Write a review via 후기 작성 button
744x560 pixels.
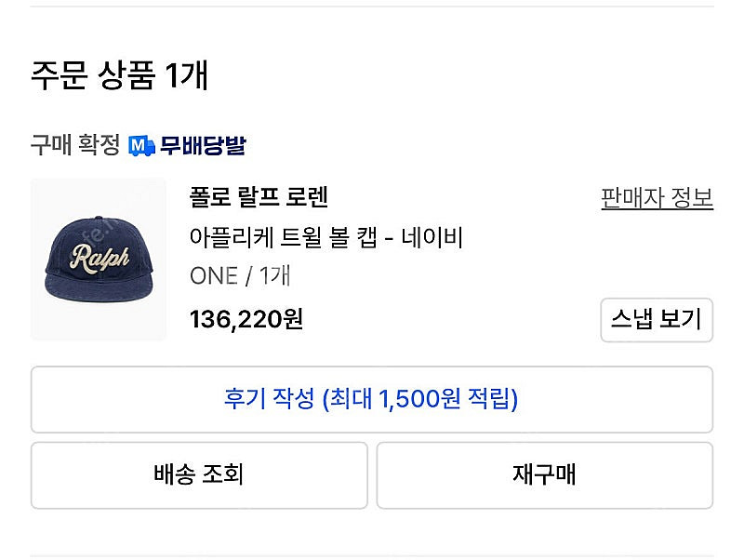(x=372, y=400)
